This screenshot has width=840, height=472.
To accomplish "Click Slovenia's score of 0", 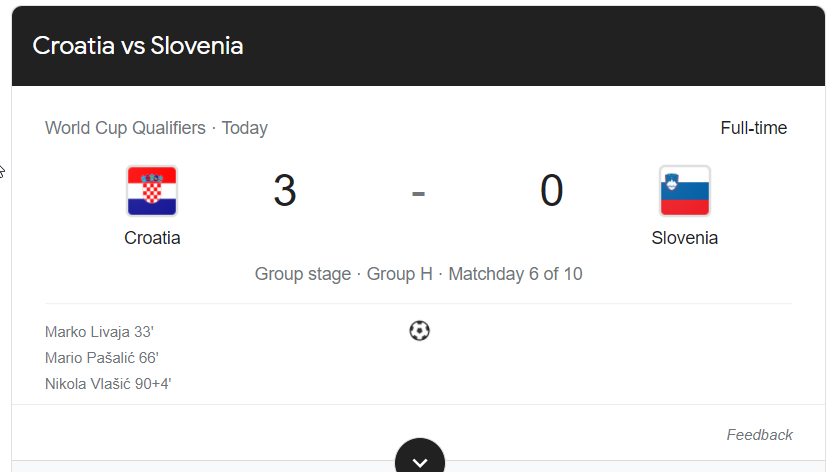I will click(552, 191).
